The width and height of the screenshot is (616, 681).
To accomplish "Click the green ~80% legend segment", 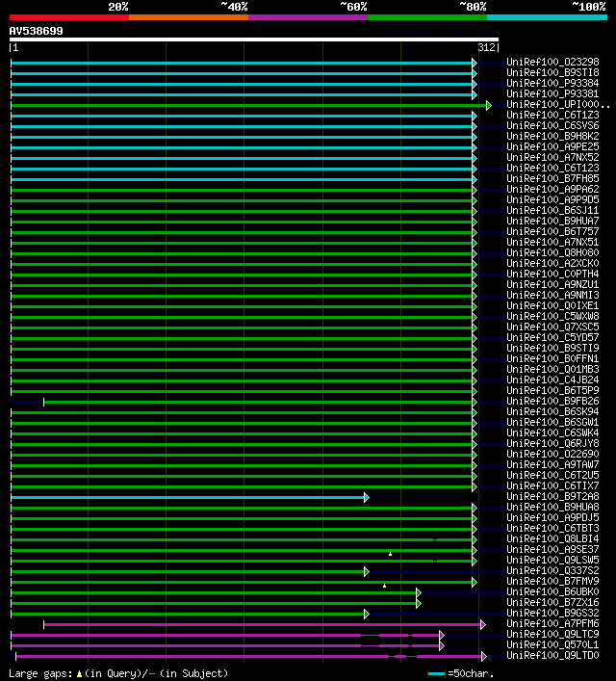I will point(426,17).
